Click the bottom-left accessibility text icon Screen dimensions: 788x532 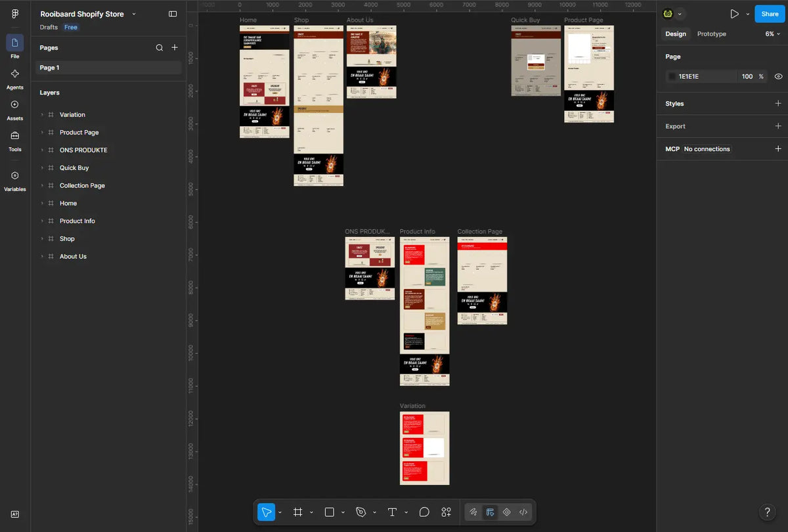click(x=15, y=514)
